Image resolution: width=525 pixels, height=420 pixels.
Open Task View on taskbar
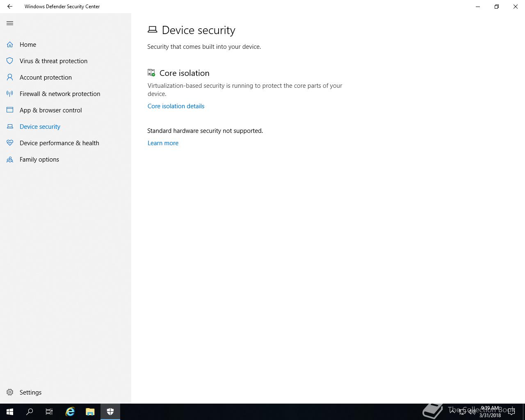tap(49, 412)
